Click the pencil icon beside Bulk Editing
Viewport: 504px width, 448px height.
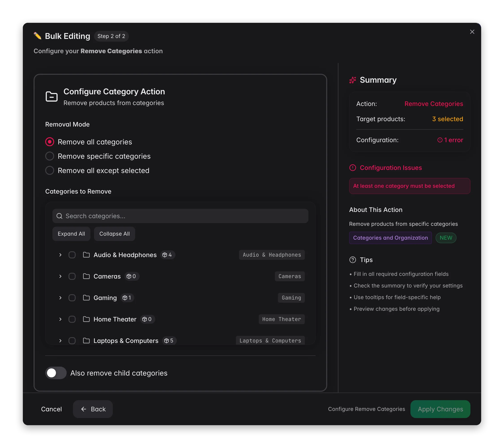point(37,36)
